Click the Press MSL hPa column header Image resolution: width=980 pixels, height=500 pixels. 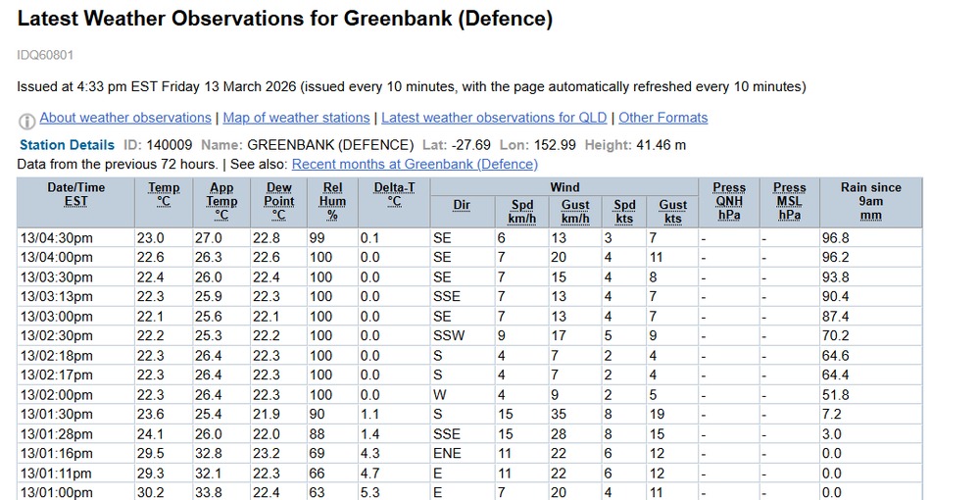[x=789, y=201]
